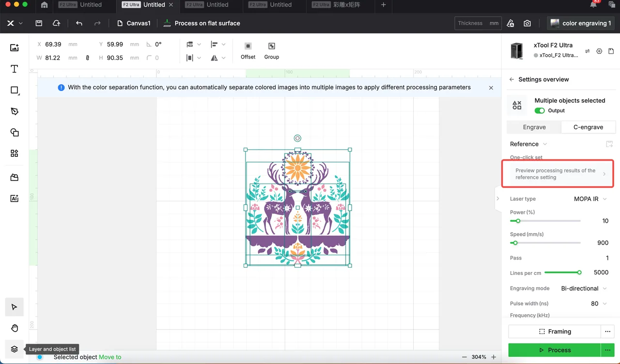Click the undo arrow icon
The height and width of the screenshot is (364, 620).
click(79, 23)
